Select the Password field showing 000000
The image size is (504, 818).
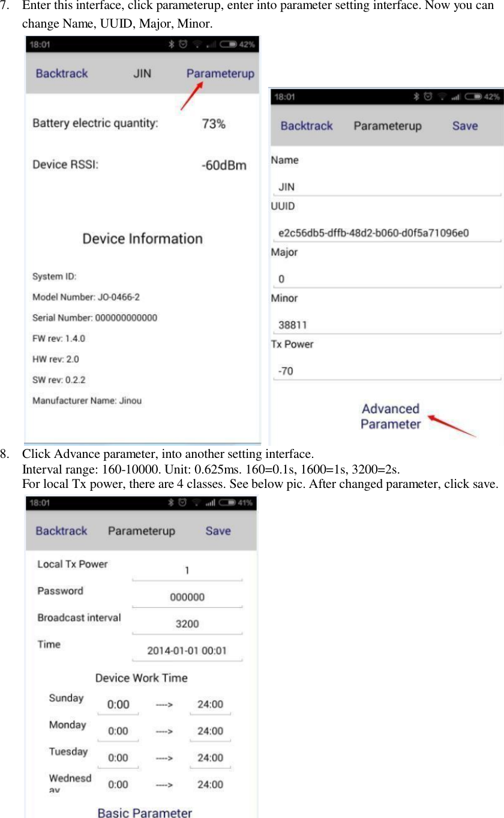(x=187, y=597)
